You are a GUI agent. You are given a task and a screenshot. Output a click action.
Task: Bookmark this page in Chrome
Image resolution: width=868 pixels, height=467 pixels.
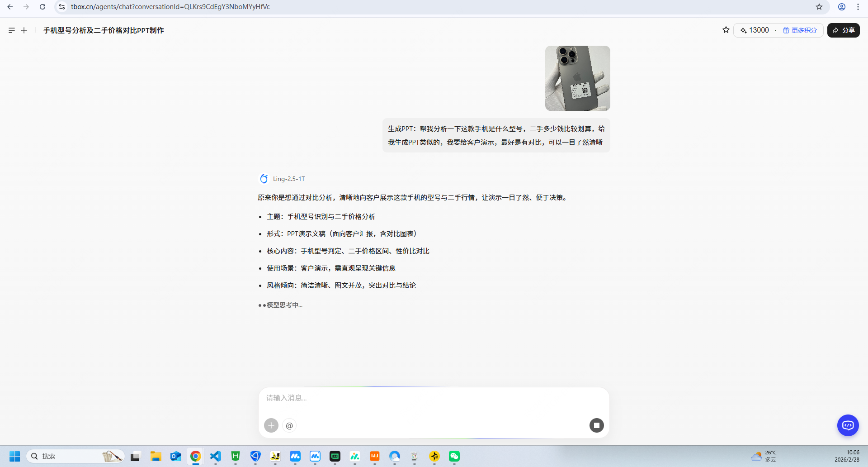(819, 7)
